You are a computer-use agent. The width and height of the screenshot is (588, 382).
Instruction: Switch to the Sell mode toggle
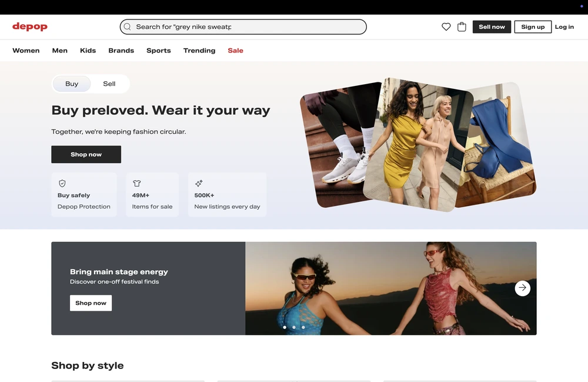coord(109,84)
